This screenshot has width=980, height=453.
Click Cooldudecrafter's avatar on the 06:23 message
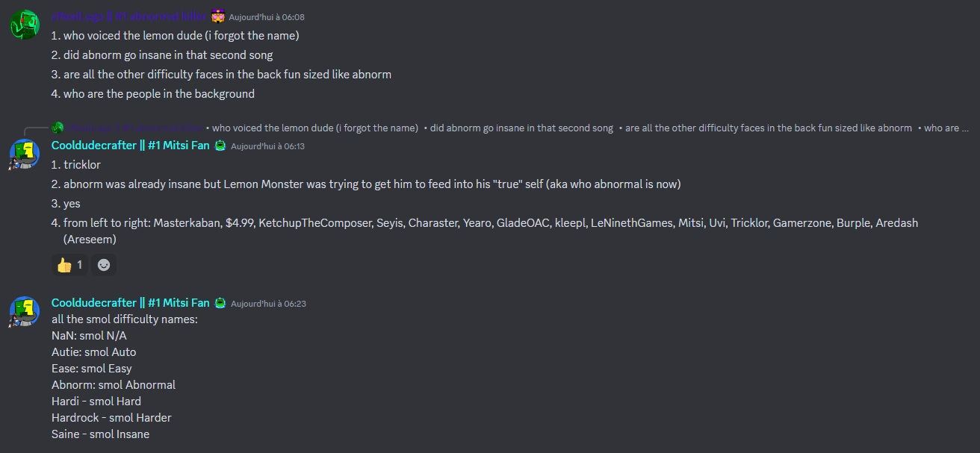(x=24, y=311)
